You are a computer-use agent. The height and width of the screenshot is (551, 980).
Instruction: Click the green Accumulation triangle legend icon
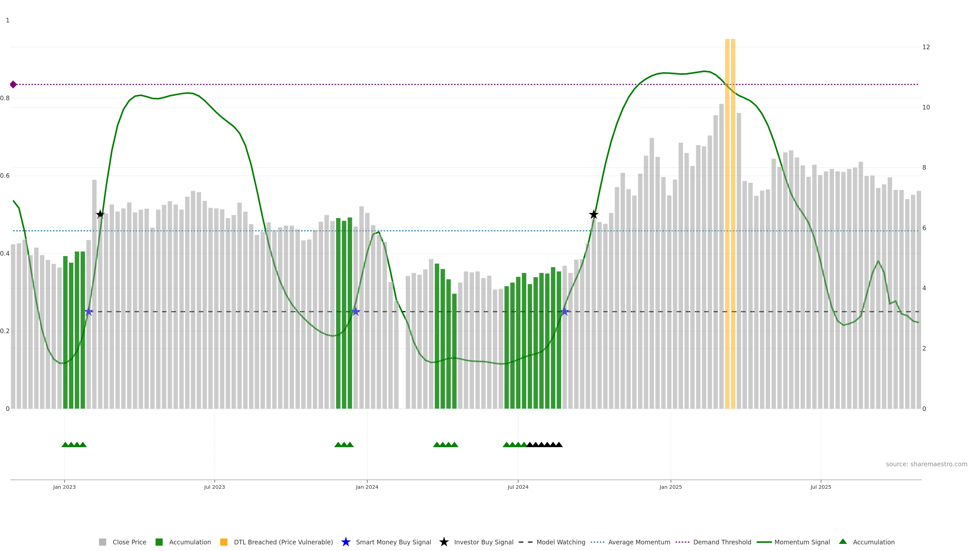coord(843,542)
